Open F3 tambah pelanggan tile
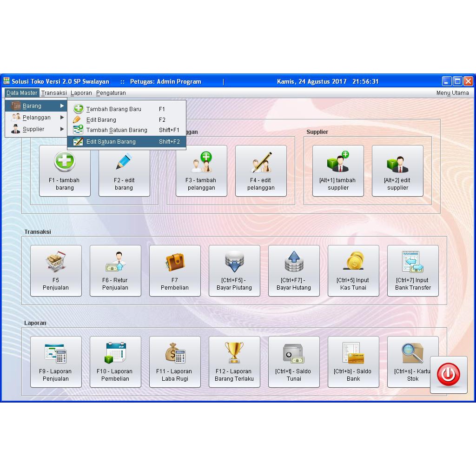Image resolution: width=476 pixels, height=476 pixels. point(201,171)
